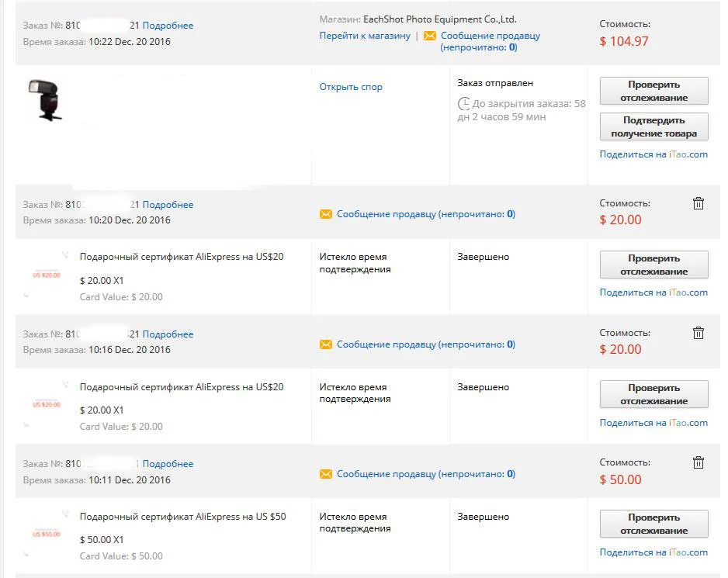Screen dimensions: 728x578
Task: Delete the order placed at 10:16
Action: point(699,333)
